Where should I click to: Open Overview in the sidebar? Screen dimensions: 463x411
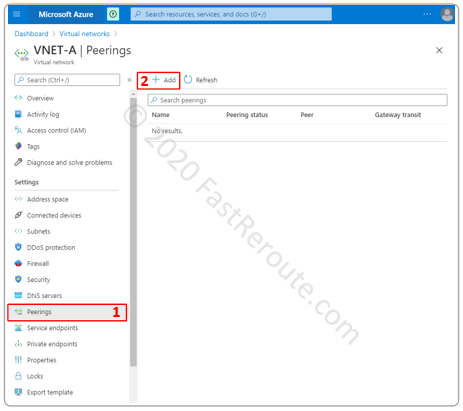pos(40,98)
